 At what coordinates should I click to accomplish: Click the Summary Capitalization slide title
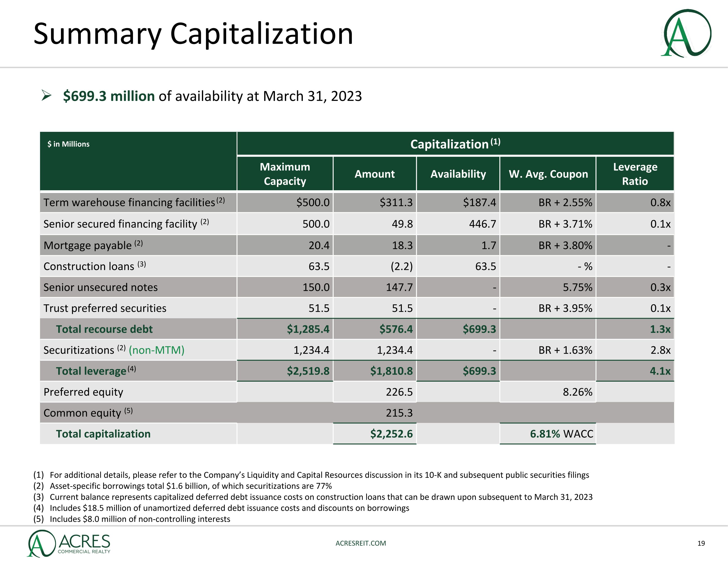pos(193,34)
